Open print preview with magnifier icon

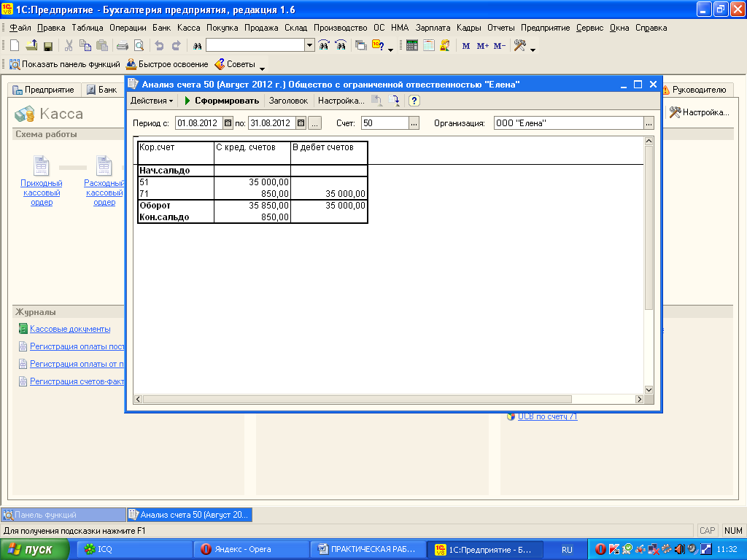click(x=139, y=46)
